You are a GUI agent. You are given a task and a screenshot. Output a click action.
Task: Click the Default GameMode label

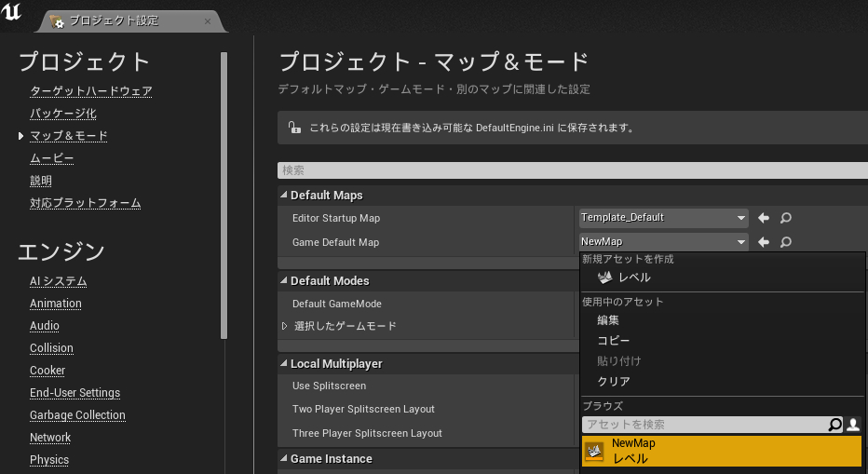[x=336, y=304]
